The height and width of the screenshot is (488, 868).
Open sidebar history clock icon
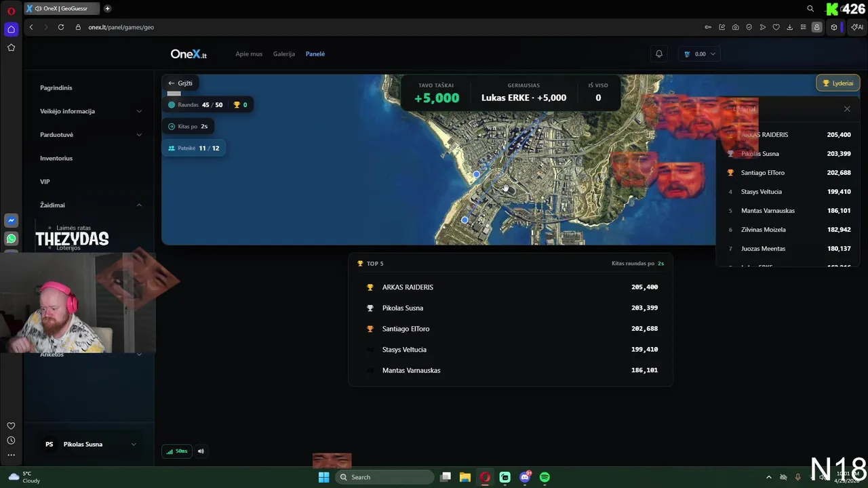(11, 441)
